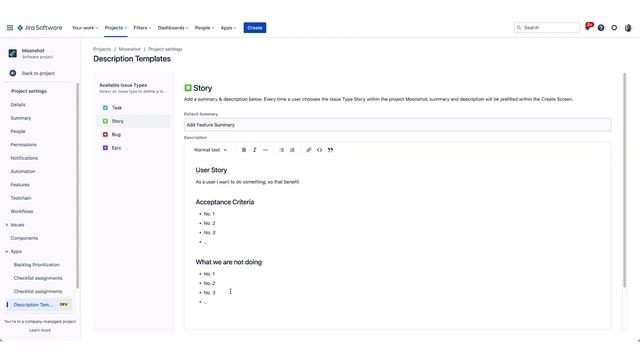The image size is (640, 360).
Task: Open more formatting options ellipsis
Action: [265, 150]
